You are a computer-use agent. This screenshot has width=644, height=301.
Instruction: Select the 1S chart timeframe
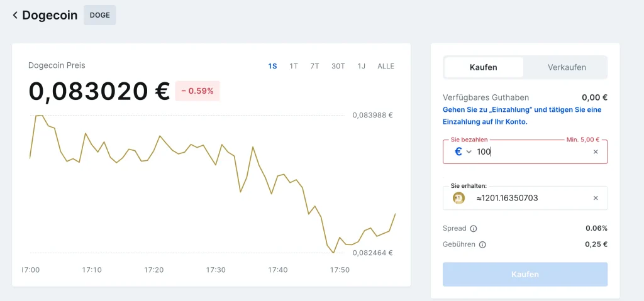[x=272, y=66]
